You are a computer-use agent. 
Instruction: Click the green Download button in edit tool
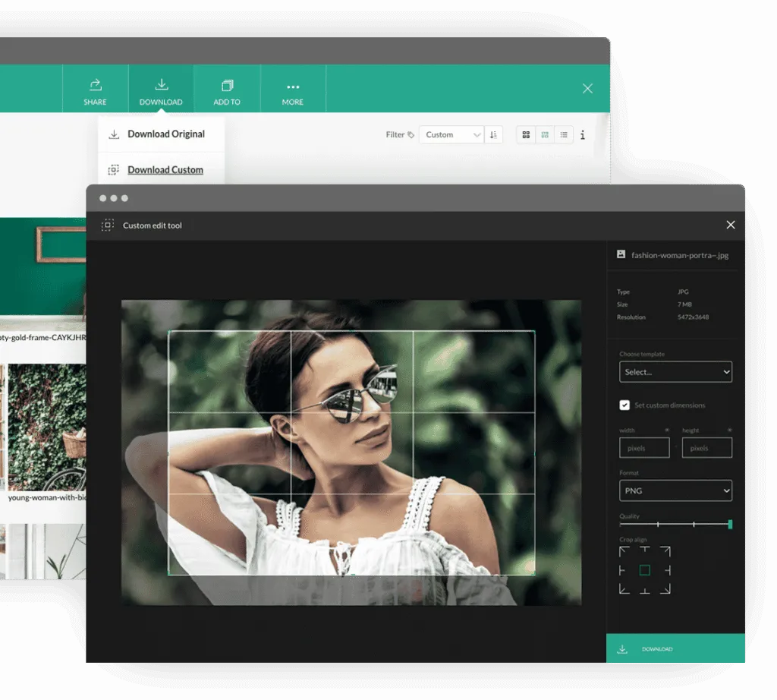point(675,648)
